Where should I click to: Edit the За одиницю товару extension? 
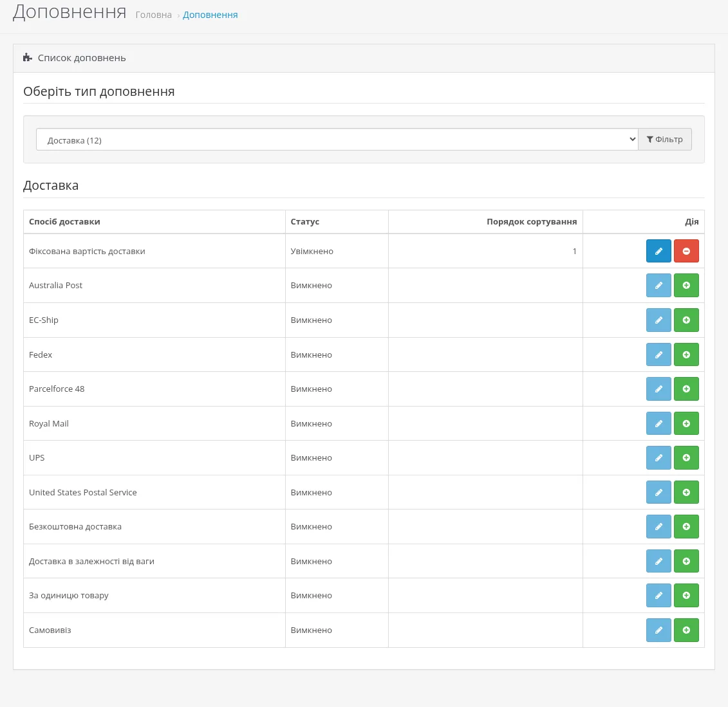658,596
